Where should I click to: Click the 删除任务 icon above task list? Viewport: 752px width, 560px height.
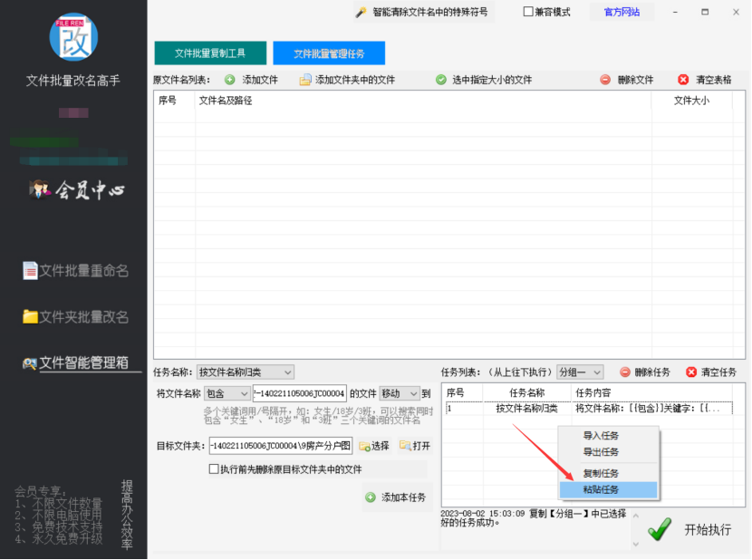coord(624,372)
